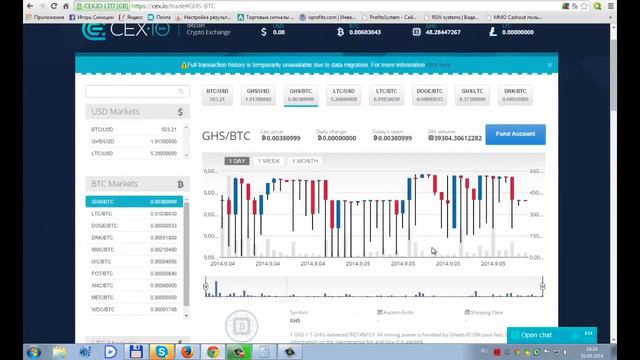Click the USD dollar balance icon
The height and width of the screenshot is (360, 640).
tap(264, 32)
